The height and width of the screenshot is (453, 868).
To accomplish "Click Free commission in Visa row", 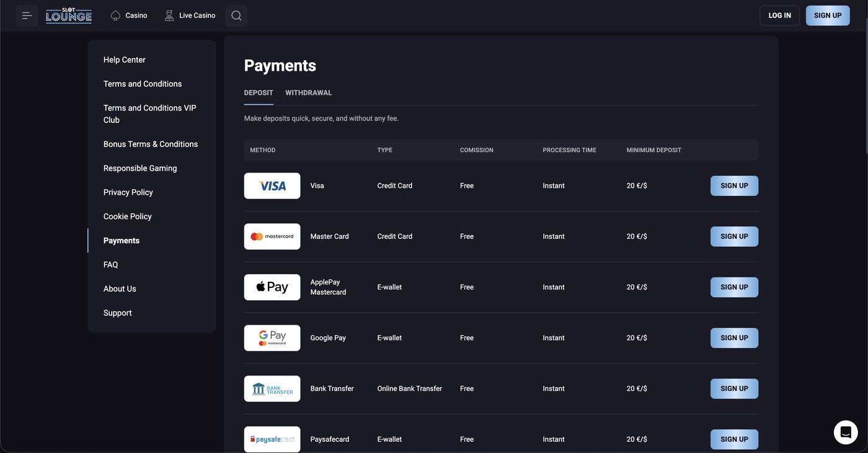I will click(467, 186).
